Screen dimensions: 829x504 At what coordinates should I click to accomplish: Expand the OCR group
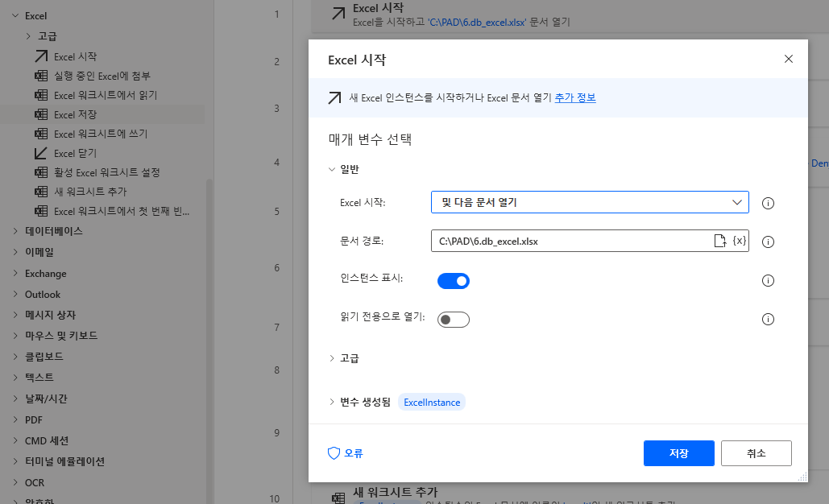coord(15,482)
